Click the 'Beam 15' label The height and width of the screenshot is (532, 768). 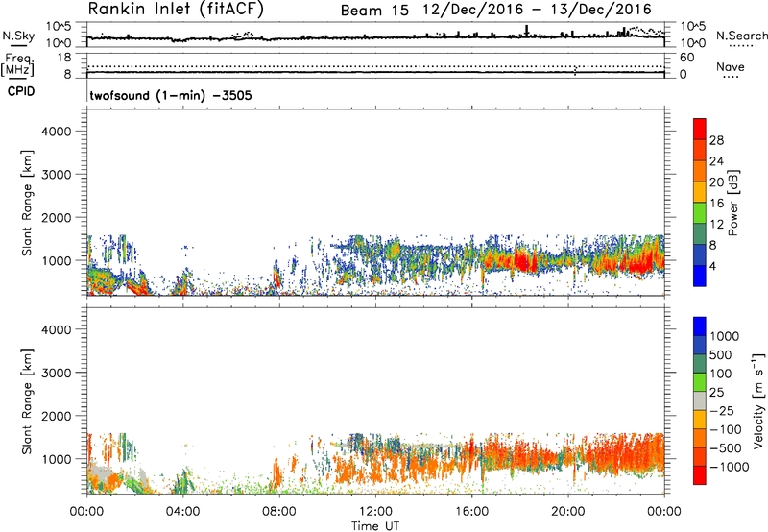374,11
